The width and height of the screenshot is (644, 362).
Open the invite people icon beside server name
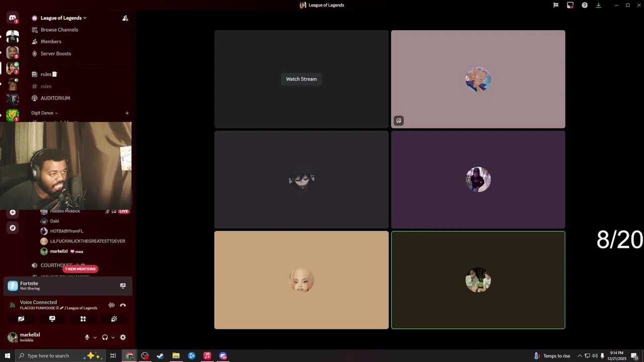click(125, 18)
